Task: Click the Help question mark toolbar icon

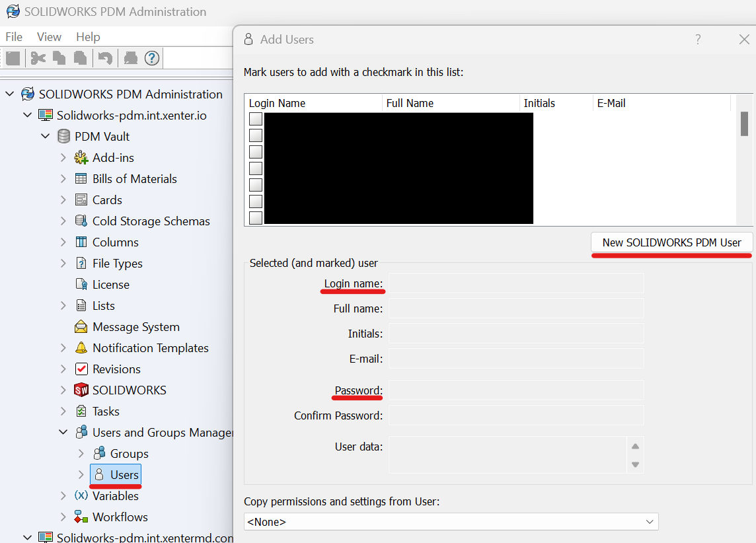Action: tap(152, 58)
